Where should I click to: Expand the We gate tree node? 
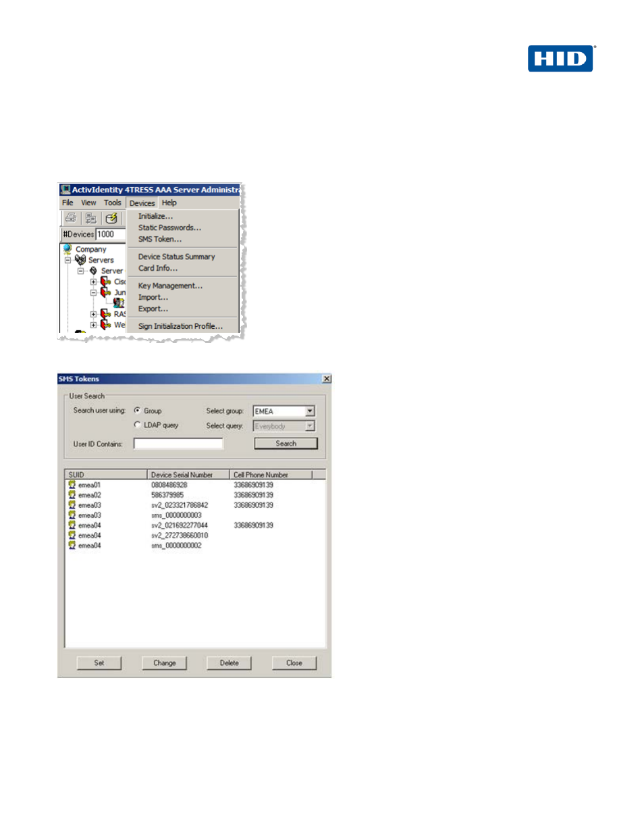pos(94,325)
